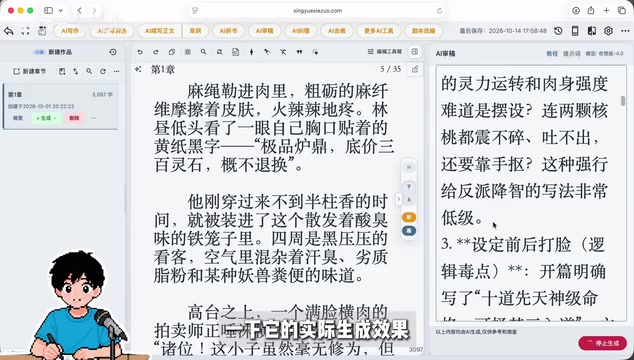Image resolution: width=634 pixels, height=360 pixels.
Task: Toggle the lock icon beside page count
Action: [x=415, y=69]
